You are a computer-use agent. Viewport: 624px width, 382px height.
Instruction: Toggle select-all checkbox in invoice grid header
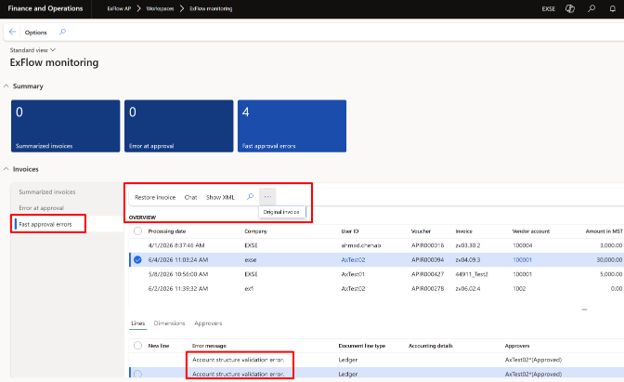point(138,231)
